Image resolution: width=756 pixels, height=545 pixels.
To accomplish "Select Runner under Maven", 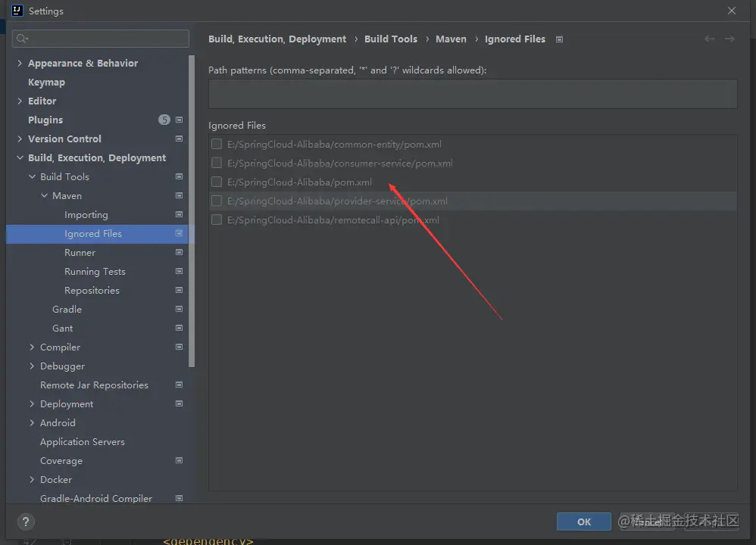I will pyautogui.click(x=80, y=253).
